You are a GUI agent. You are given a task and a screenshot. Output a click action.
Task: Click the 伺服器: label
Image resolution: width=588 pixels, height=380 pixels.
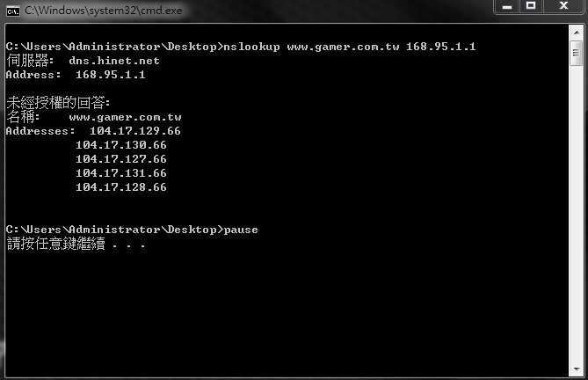30,61
